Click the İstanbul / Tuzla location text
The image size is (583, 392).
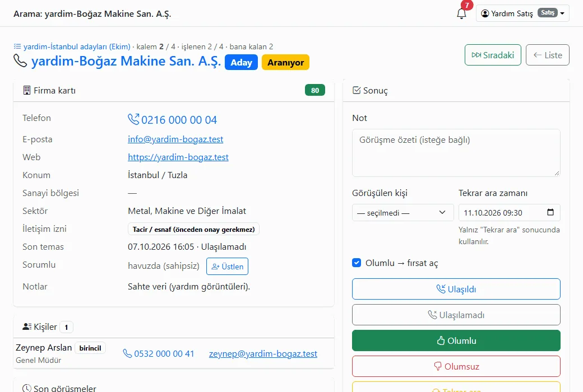(x=158, y=175)
